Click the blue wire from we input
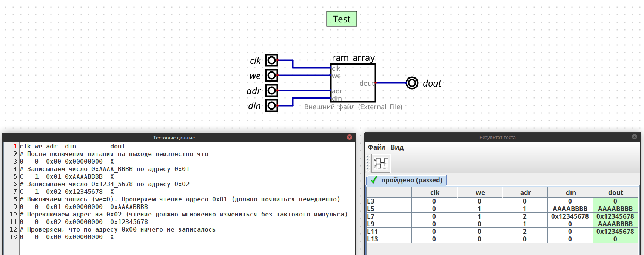 [x=304, y=76]
